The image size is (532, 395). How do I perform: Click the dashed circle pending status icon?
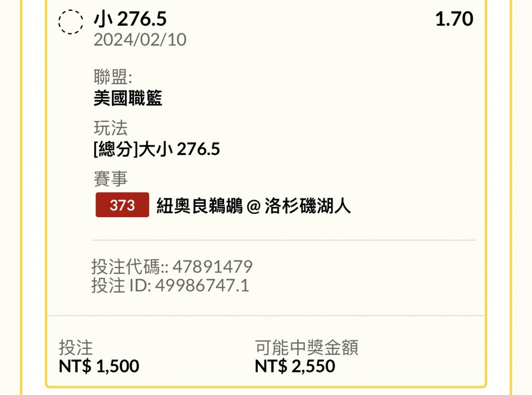pos(71,22)
